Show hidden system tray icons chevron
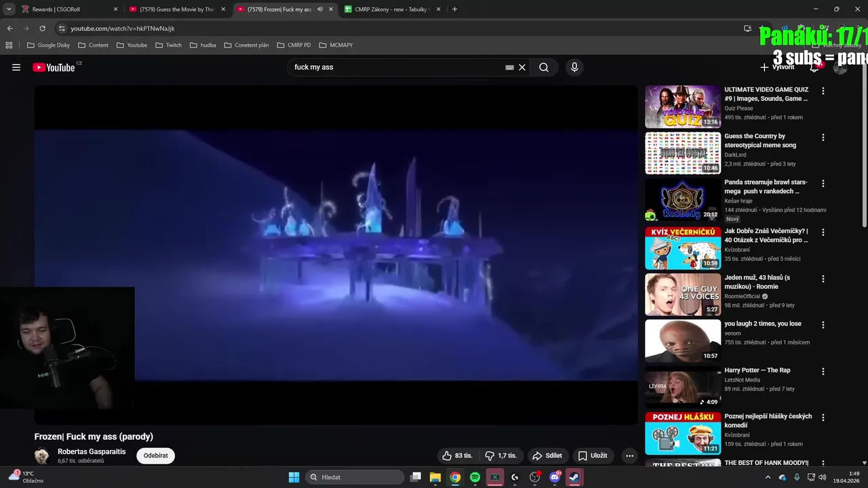Screen dimensions: 868x488 click(768, 477)
